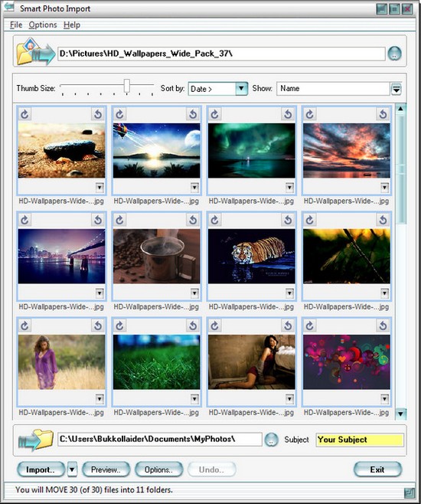Browse for destination folder with round button
This screenshot has height=504, width=421.
(271, 440)
